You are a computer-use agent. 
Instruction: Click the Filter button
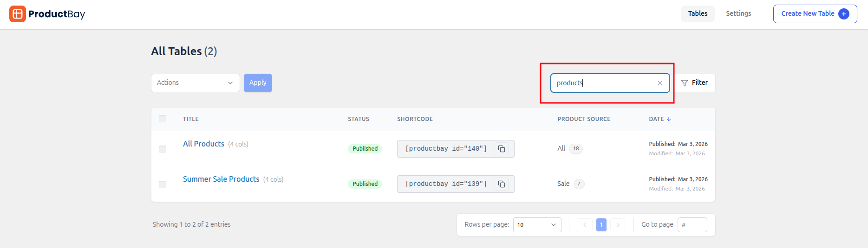click(x=695, y=83)
